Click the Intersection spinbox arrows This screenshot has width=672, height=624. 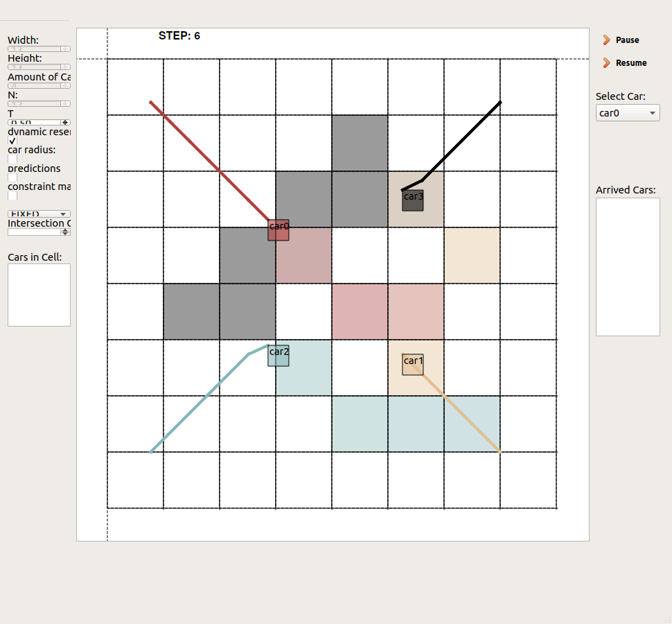(65, 232)
